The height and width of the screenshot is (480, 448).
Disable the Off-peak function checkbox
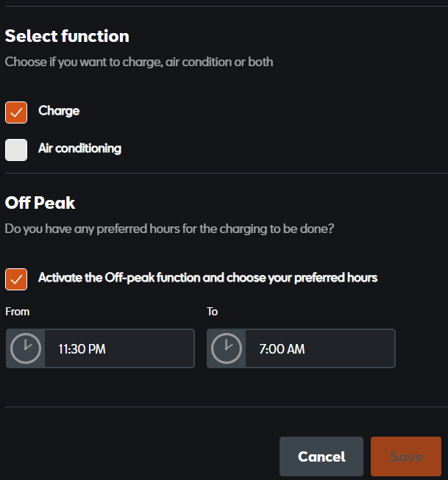pyautogui.click(x=16, y=279)
